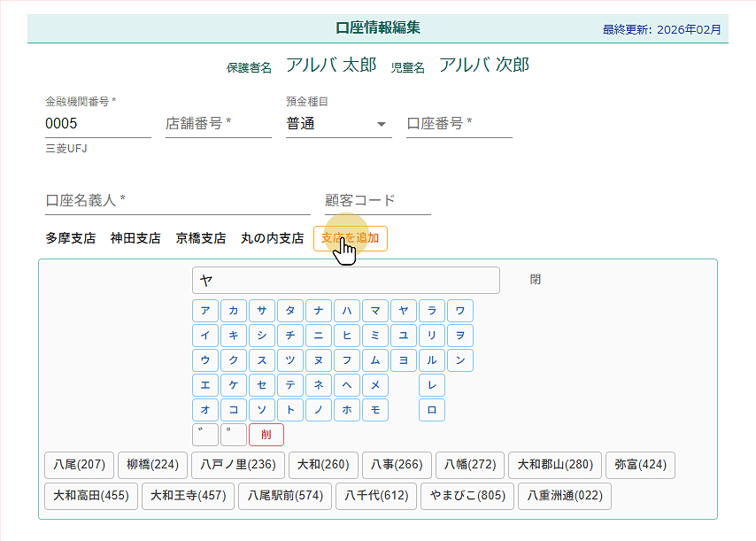Choose the 八重洲通(022) branch result
Viewport: 756px width, 541px height.
[564, 496]
